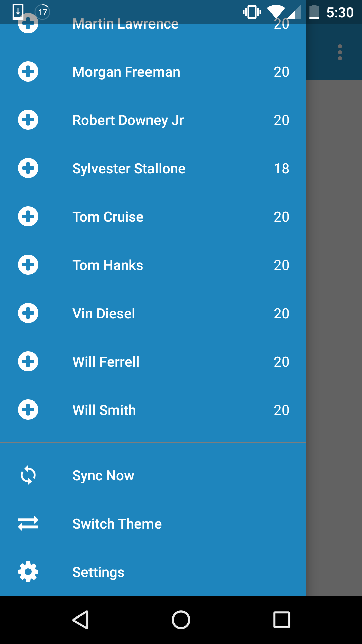The image size is (362, 644).
Task: Open the Settings text entry
Action: (98, 572)
